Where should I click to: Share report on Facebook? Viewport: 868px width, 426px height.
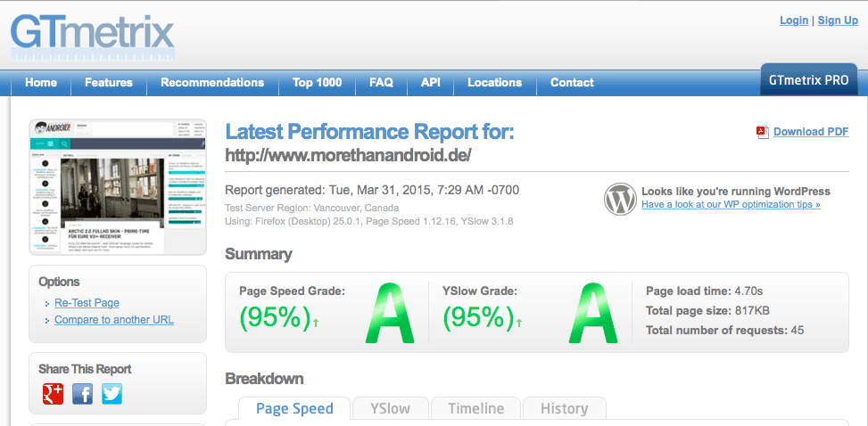click(x=82, y=393)
